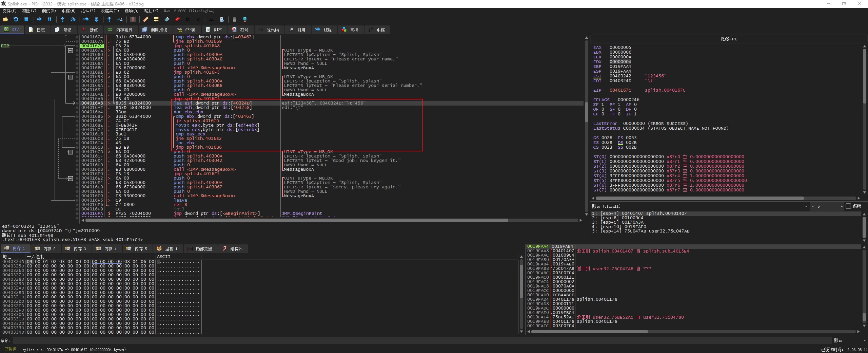868x353 pixels.
Task: Open the 调试(D) menu
Action: tap(48, 11)
